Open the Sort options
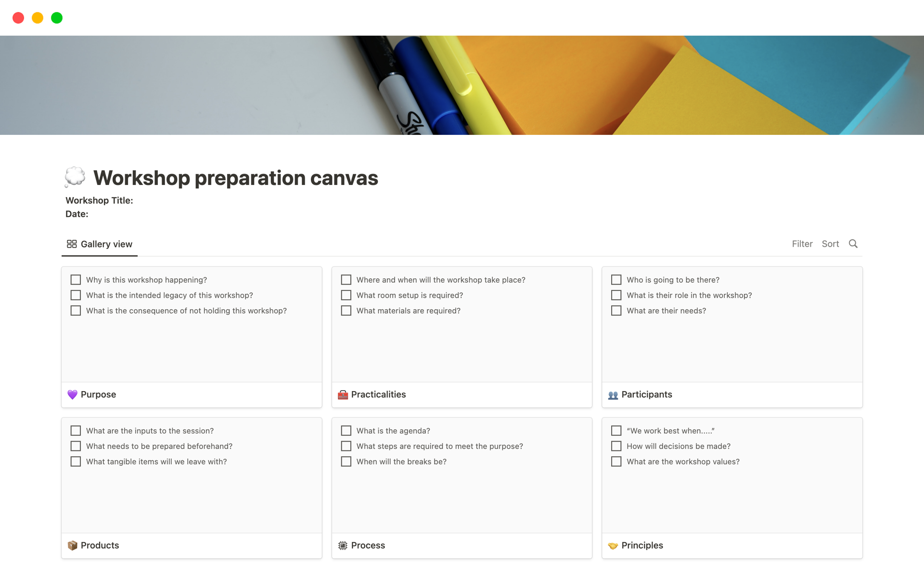 (x=830, y=244)
